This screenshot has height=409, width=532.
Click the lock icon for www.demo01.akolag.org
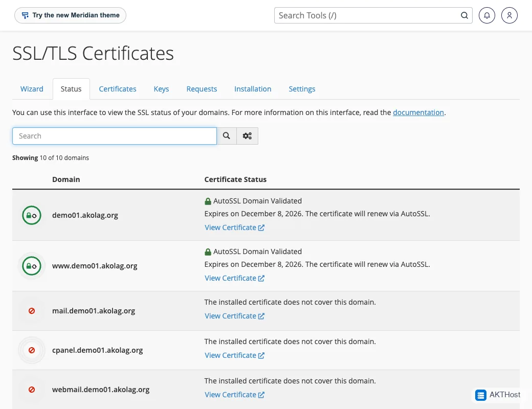click(x=32, y=266)
